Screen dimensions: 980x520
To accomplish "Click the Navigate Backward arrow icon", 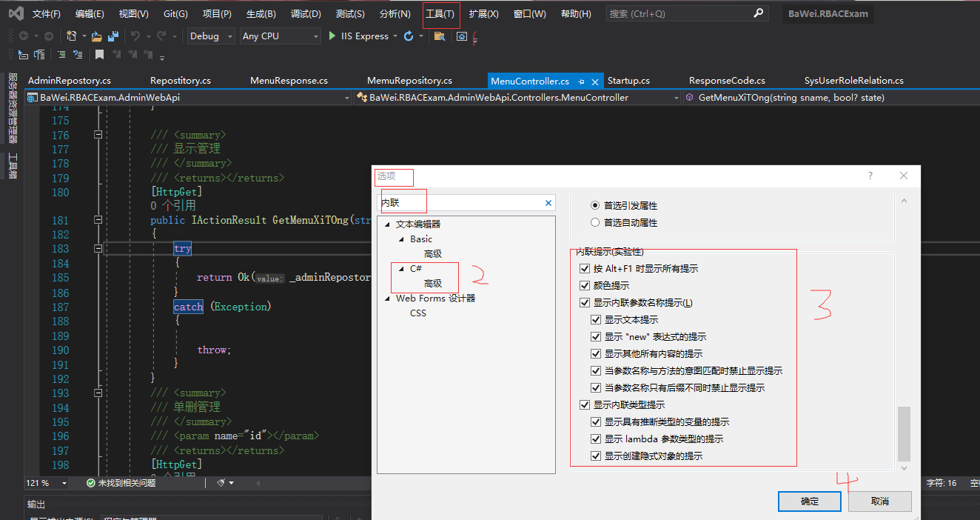I will click(24, 36).
